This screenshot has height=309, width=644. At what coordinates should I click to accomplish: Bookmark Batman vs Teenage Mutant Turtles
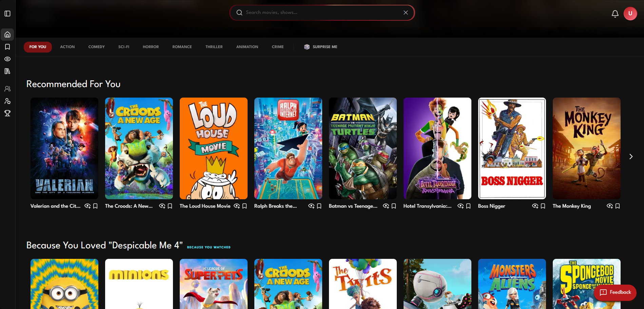tap(394, 206)
